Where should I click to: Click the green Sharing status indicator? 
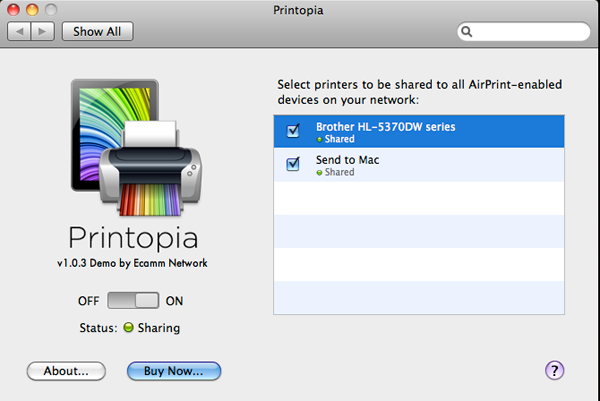pos(129,328)
